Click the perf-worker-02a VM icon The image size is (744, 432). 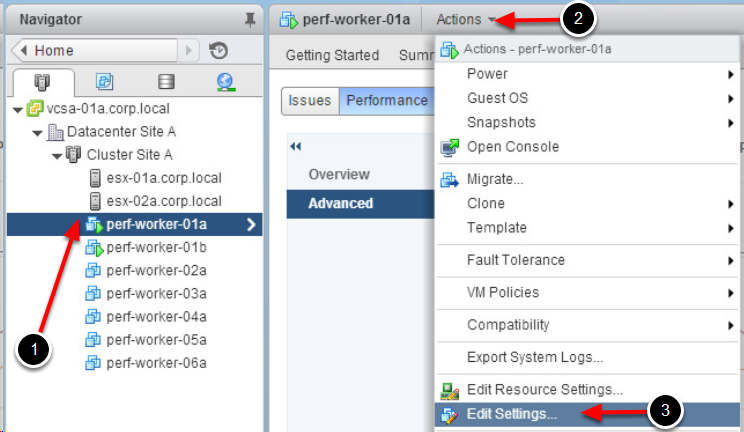(93, 271)
